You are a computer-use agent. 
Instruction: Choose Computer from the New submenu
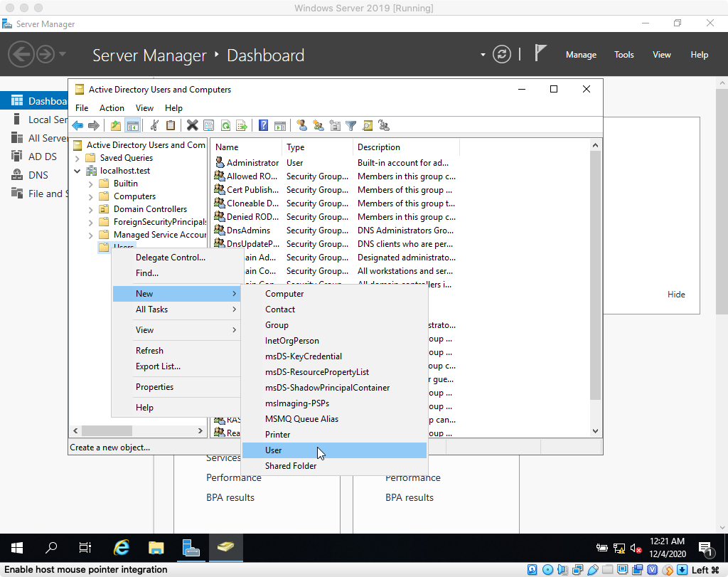334,294
